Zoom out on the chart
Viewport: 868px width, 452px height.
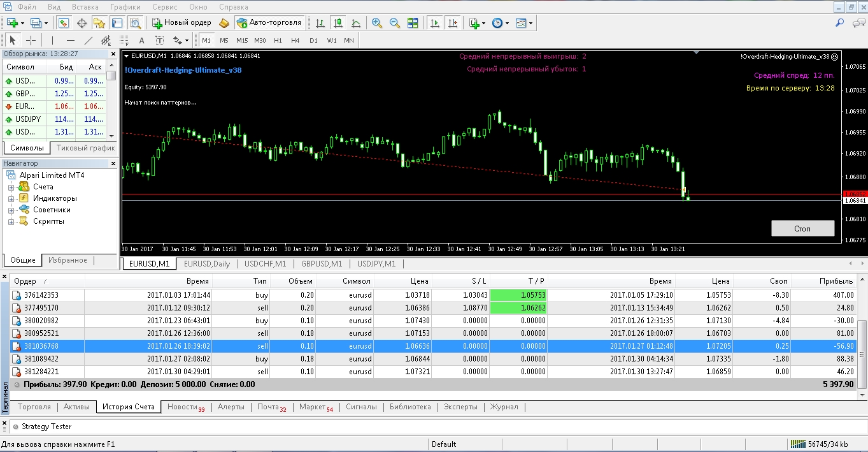(x=395, y=23)
